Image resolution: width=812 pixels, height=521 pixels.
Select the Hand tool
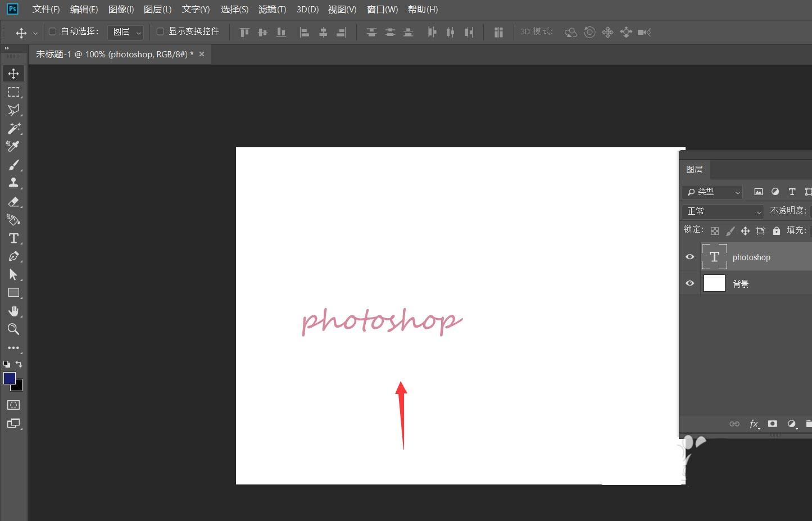click(13, 311)
